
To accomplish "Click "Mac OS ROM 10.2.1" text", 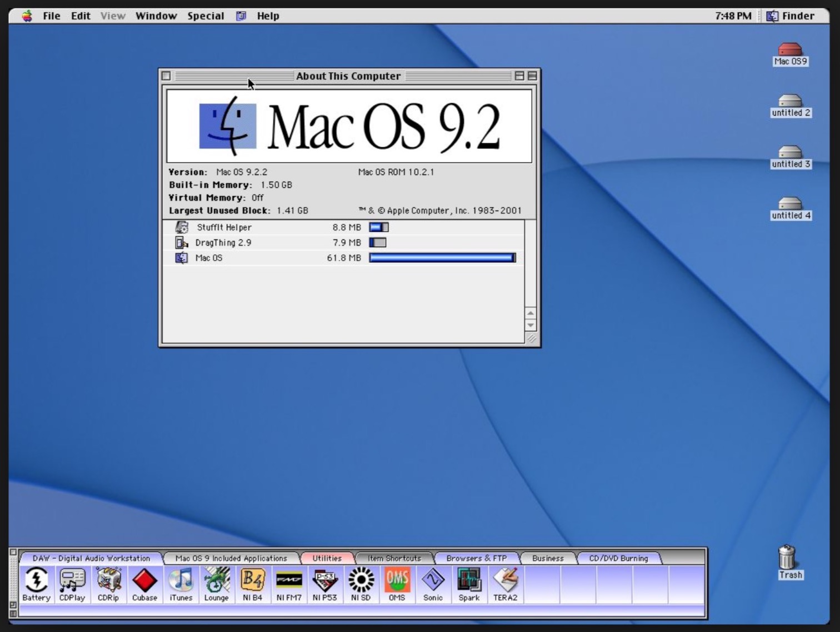I will (396, 172).
